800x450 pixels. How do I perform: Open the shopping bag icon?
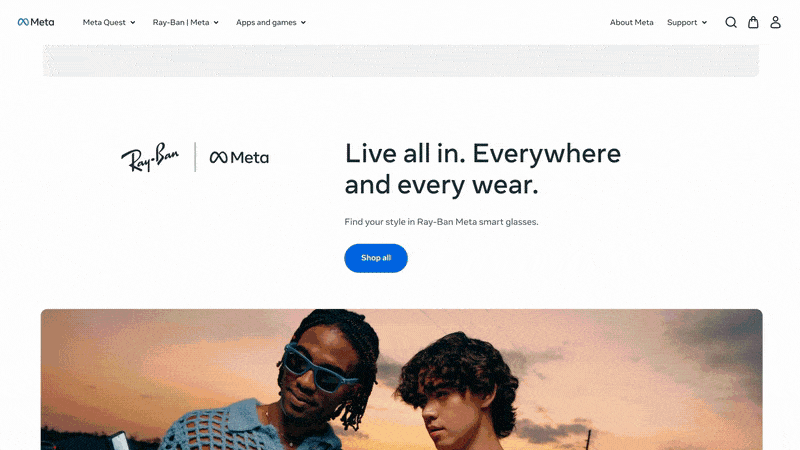click(x=753, y=22)
